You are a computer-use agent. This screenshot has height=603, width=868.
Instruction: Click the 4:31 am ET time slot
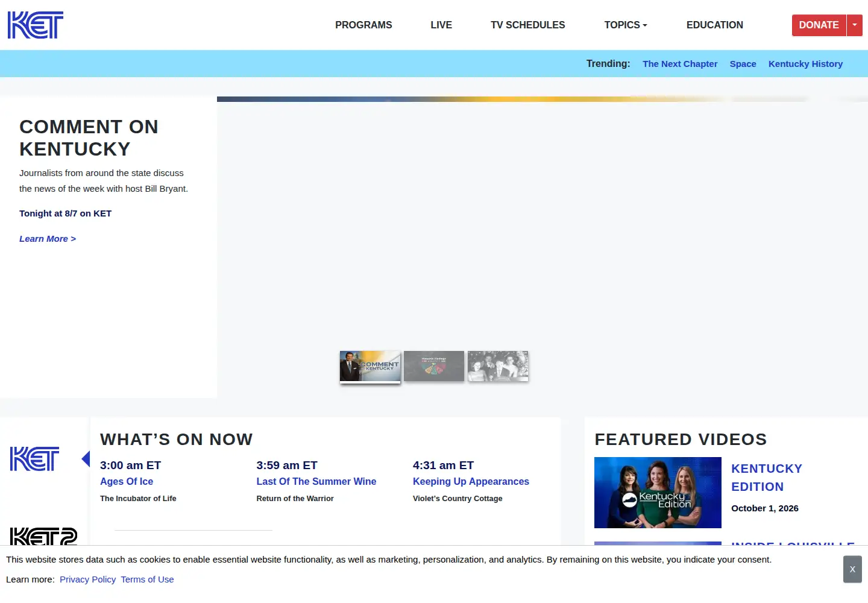coord(443,466)
